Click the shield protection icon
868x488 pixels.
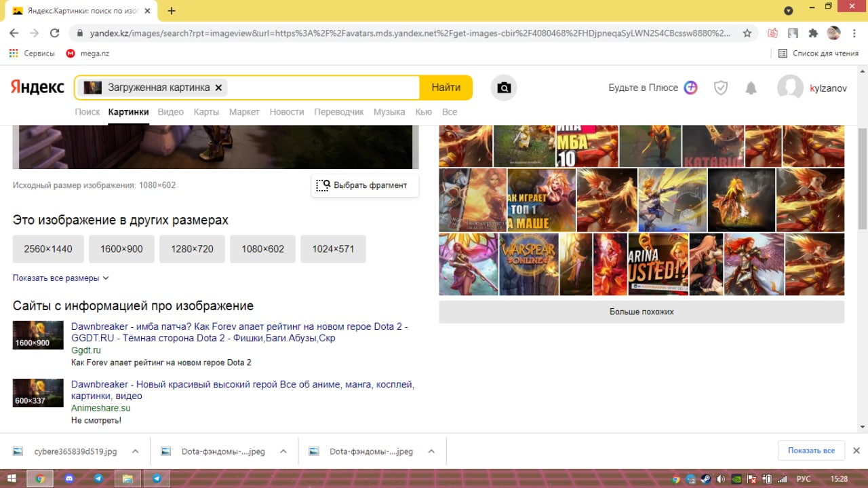721,88
